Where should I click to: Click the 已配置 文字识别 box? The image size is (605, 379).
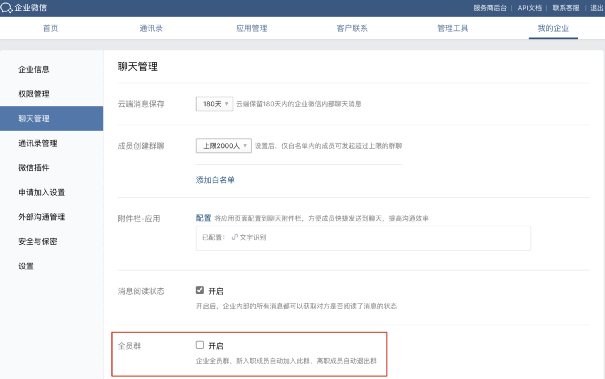363,238
